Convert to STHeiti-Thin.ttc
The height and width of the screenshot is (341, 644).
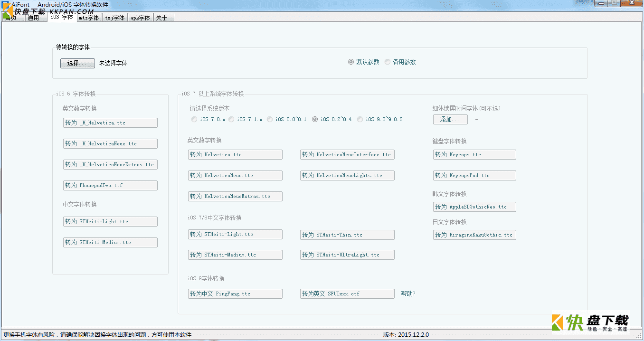[347, 235]
